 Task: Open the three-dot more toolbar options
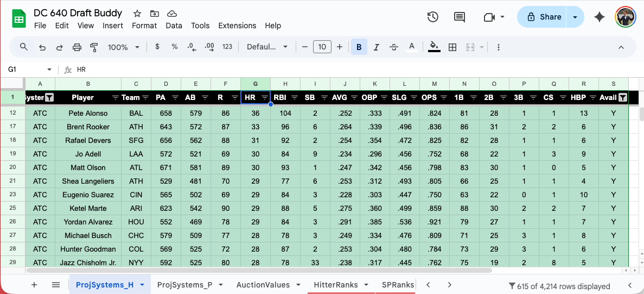pyautogui.click(x=498, y=47)
